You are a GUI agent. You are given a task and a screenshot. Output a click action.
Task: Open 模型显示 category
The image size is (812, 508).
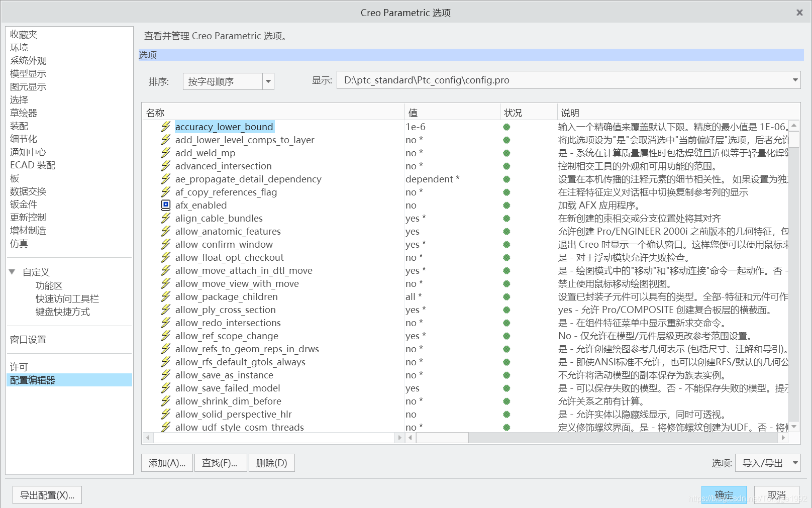click(x=28, y=73)
